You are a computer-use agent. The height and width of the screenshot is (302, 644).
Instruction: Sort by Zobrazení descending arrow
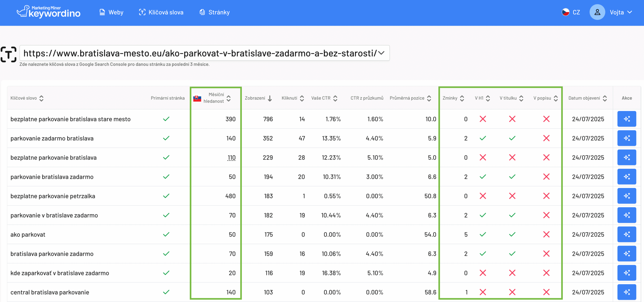coord(270,98)
